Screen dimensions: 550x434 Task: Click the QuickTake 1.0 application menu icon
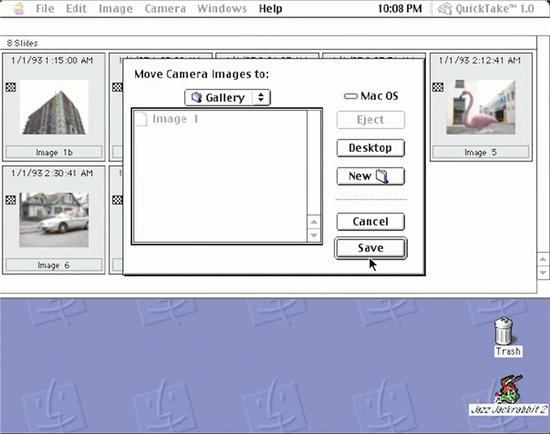tap(445, 9)
